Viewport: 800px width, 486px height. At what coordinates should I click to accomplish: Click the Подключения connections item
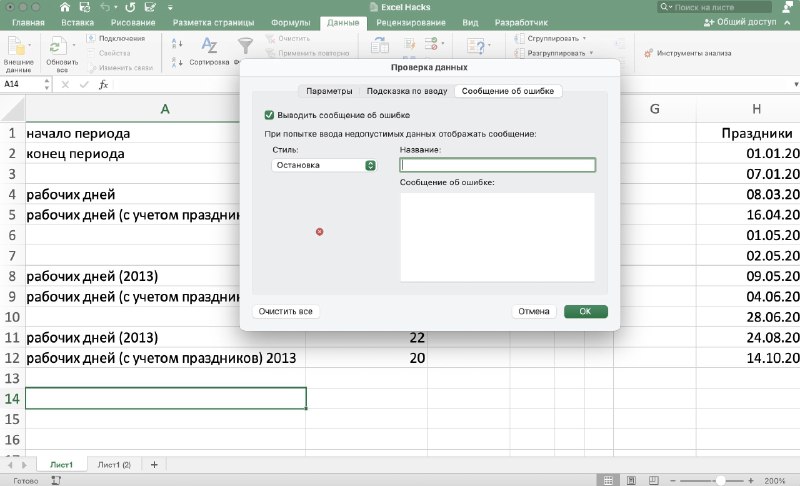tap(116, 38)
